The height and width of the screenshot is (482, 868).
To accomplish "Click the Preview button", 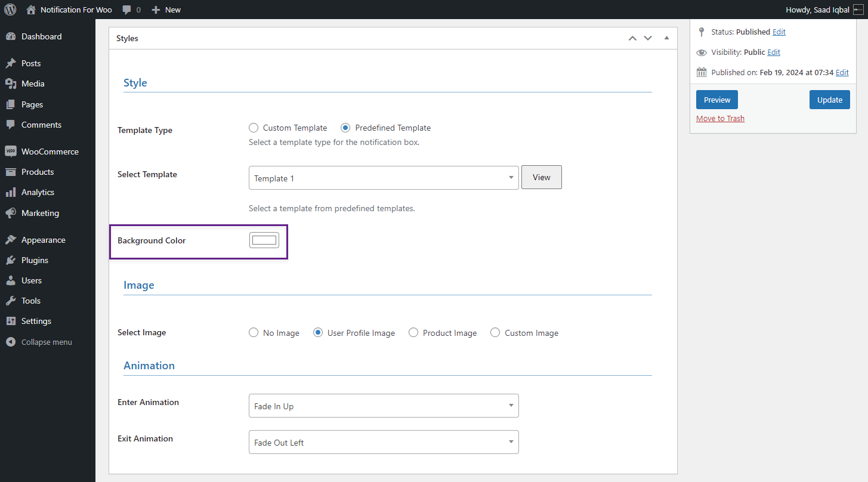I will coord(717,100).
